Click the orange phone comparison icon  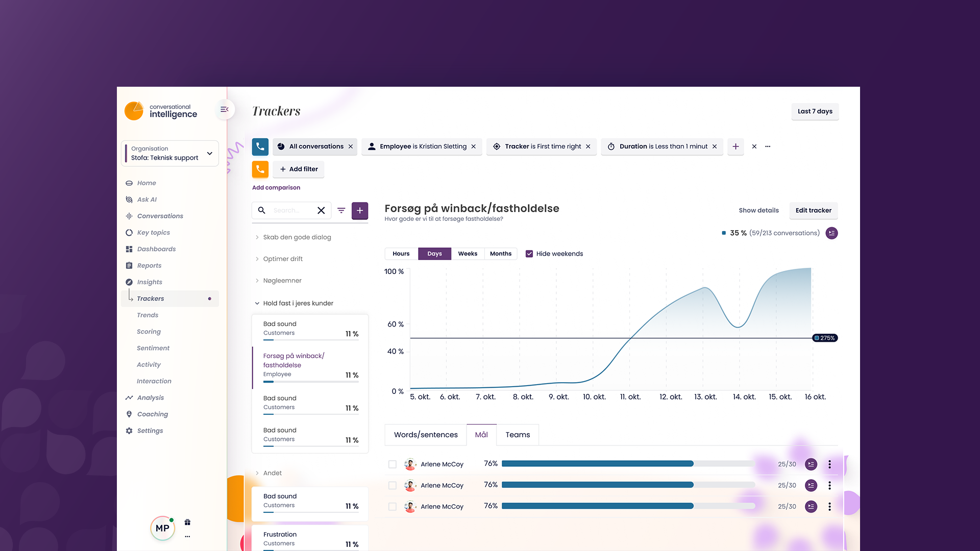(260, 169)
